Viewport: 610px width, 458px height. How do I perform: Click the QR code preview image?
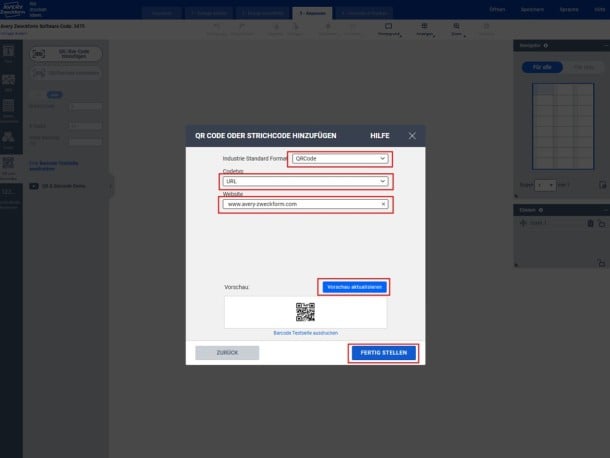[x=305, y=312]
